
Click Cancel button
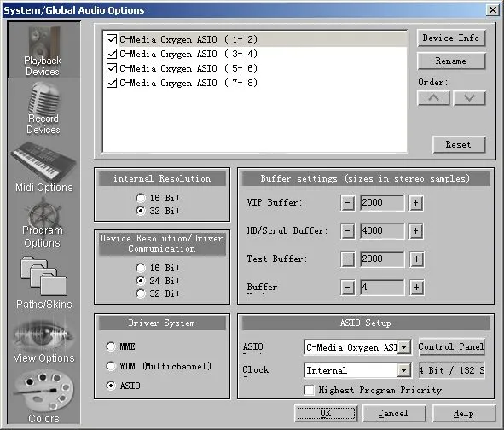(x=394, y=413)
